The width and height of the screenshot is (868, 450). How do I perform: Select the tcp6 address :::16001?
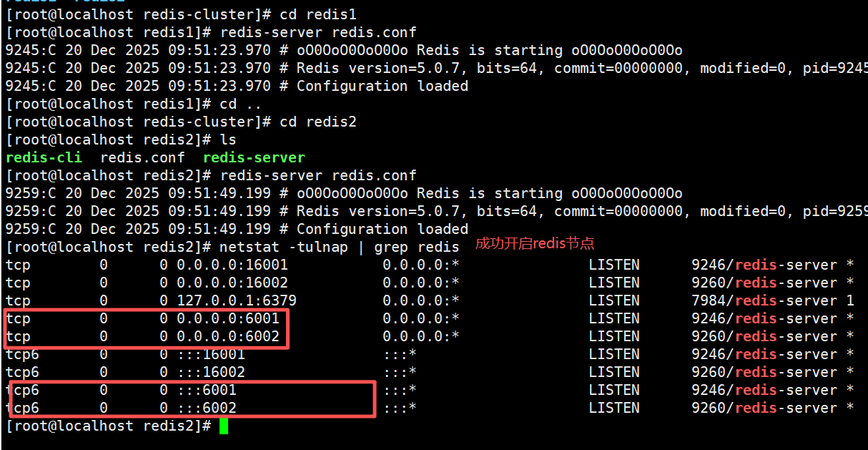pyautogui.click(x=211, y=354)
